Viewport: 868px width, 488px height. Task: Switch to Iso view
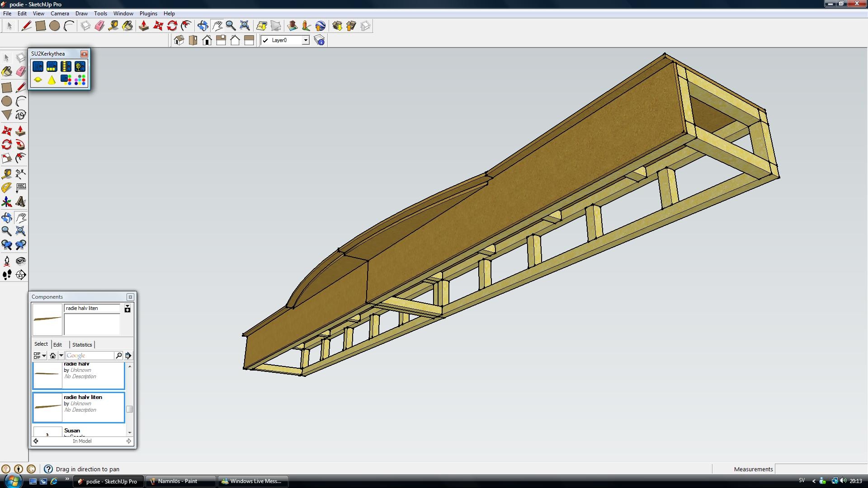click(179, 40)
